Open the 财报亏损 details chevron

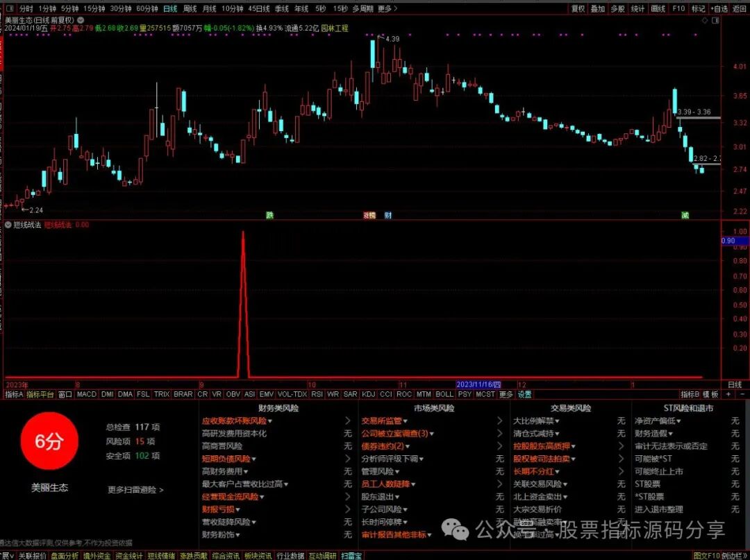[348, 509]
